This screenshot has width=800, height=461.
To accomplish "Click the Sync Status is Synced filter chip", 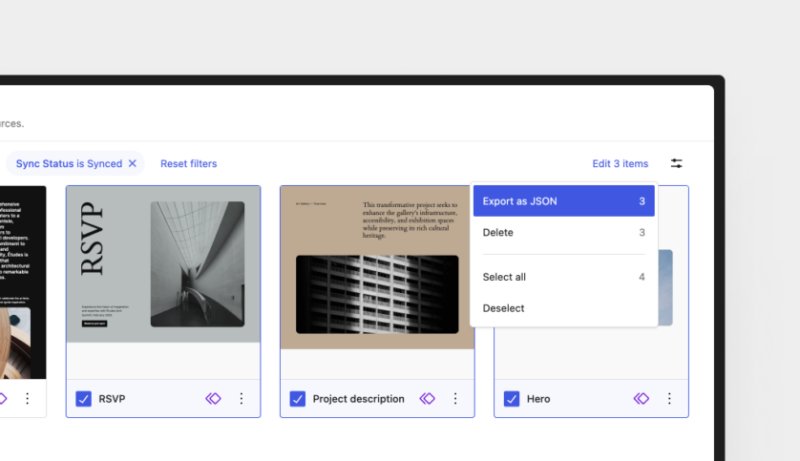I will 69,163.
